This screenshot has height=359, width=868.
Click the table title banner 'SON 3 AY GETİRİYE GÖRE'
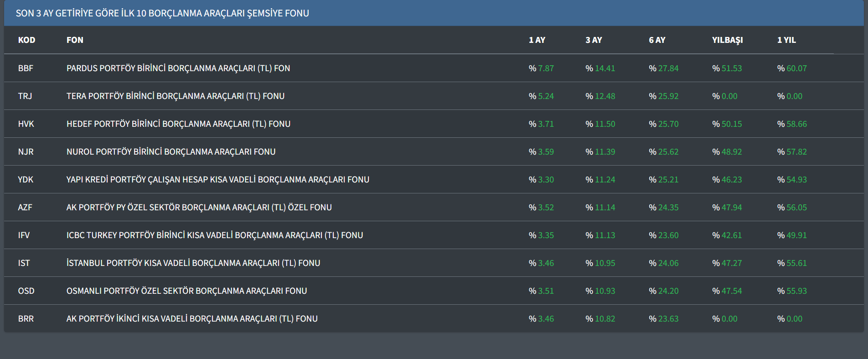pos(162,13)
